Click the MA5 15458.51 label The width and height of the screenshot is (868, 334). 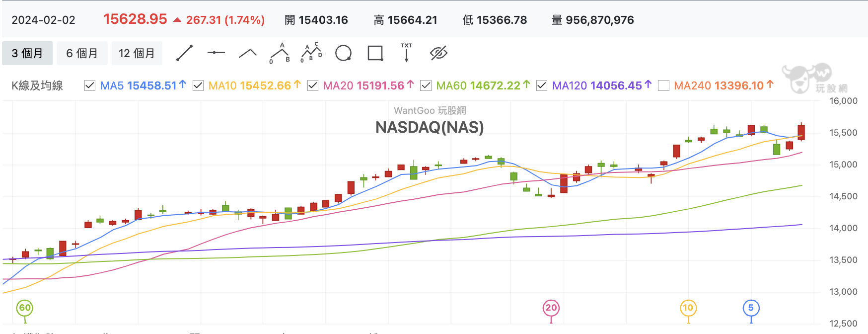pos(143,85)
